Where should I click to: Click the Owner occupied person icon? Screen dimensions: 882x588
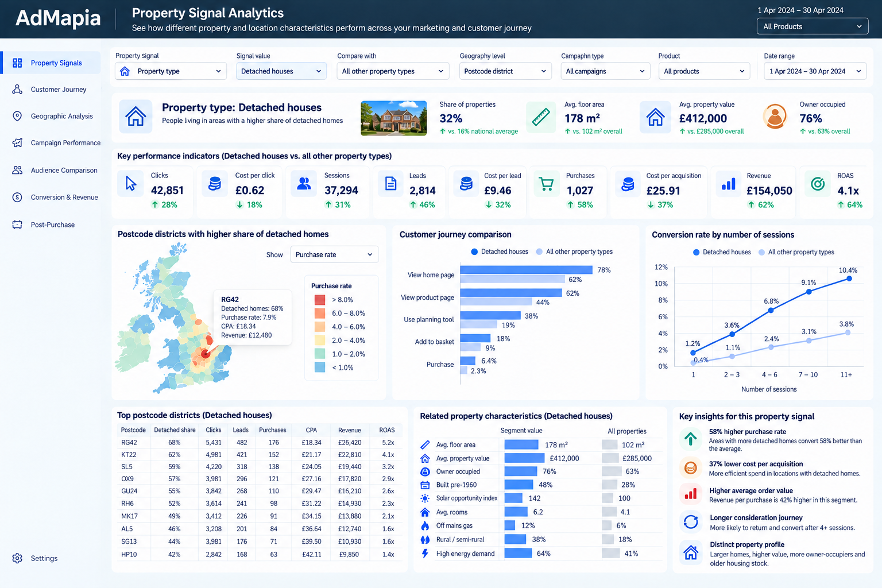tap(775, 117)
